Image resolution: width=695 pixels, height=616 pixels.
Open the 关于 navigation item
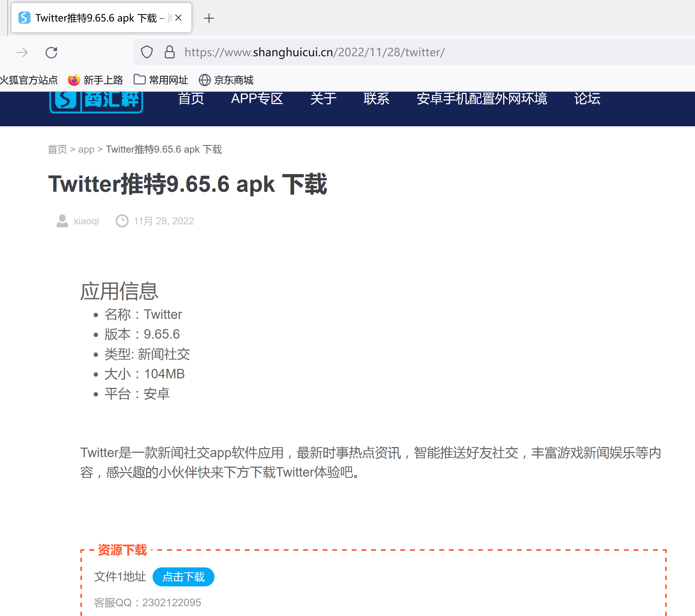(x=323, y=99)
